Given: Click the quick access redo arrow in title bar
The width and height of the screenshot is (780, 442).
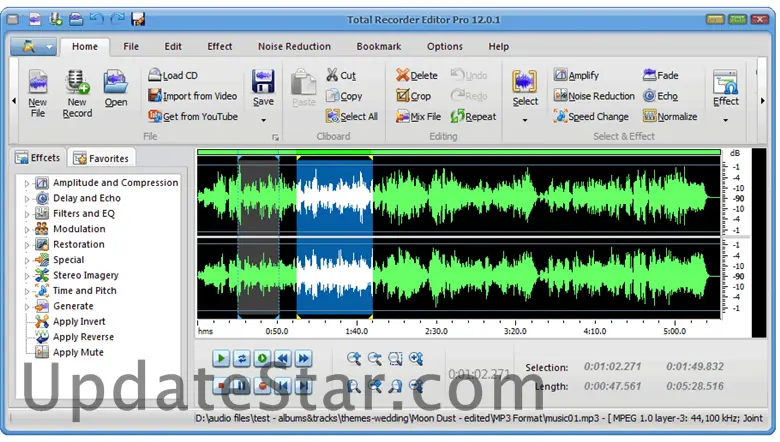Looking at the screenshot, I should (117, 19).
